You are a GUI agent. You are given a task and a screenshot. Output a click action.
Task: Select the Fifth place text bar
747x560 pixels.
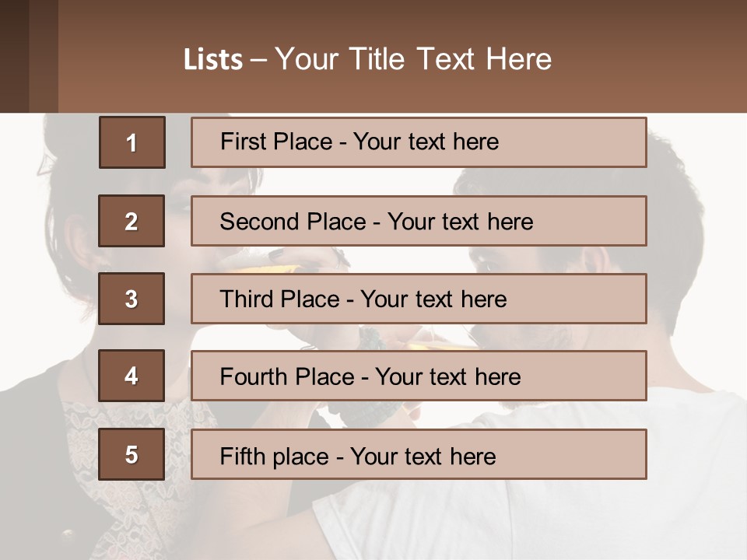tap(419, 454)
